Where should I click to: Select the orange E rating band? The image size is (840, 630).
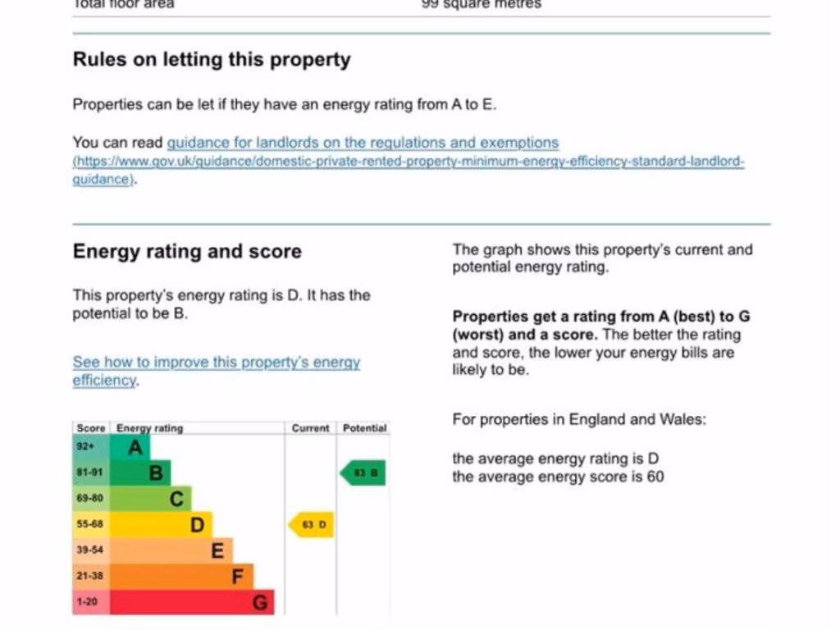click(x=172, y=550)
